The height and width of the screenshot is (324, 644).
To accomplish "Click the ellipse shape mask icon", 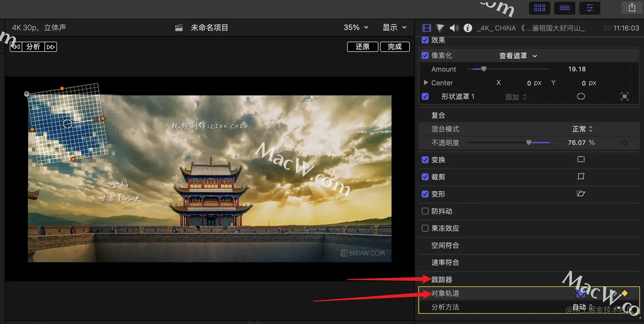I will click(581, 96).
